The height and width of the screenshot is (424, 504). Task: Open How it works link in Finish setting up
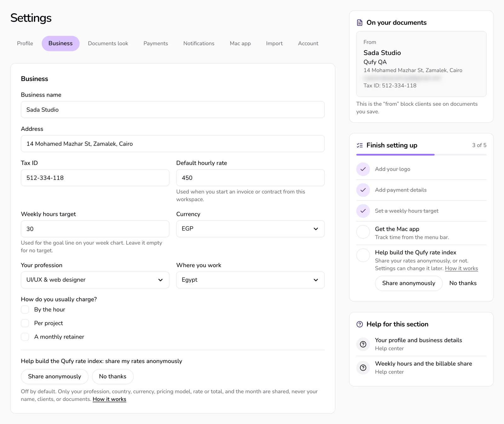[x=461, y=269]
